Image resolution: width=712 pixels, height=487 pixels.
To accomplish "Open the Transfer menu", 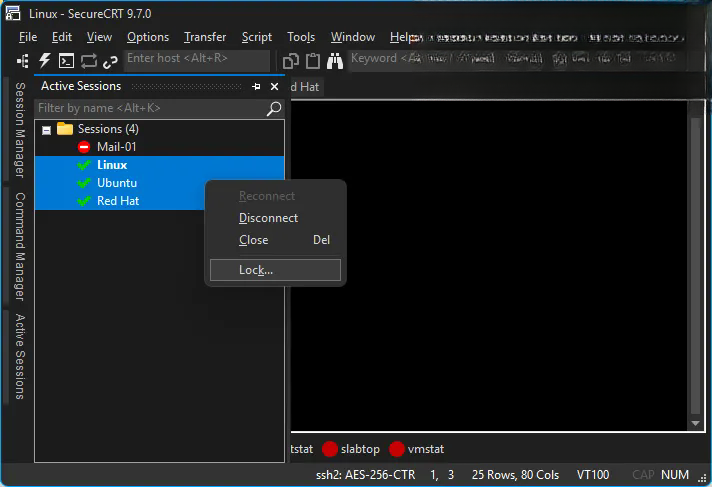I will pos(205,37).
